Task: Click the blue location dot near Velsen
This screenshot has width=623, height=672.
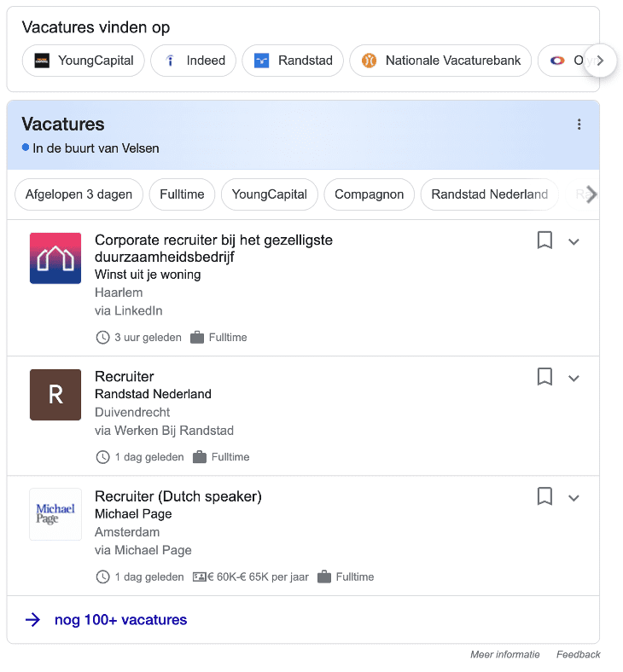Action: (26, 148)
